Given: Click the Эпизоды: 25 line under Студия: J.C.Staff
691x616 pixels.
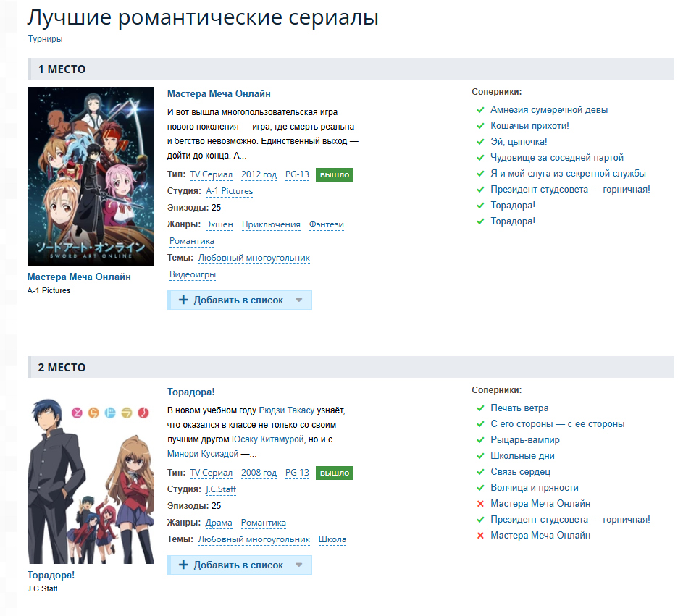Looking at the screenshot, I should click(x=194, y=506).
